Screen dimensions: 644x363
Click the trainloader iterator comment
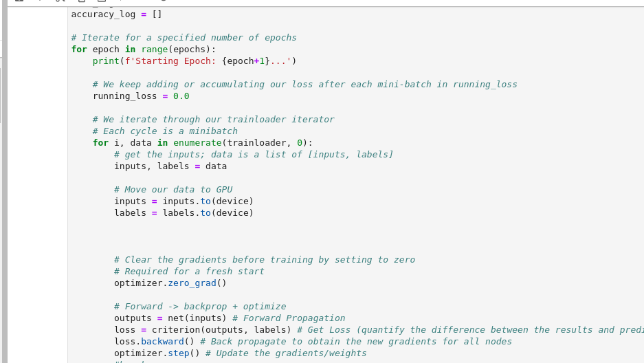point(213,120)
